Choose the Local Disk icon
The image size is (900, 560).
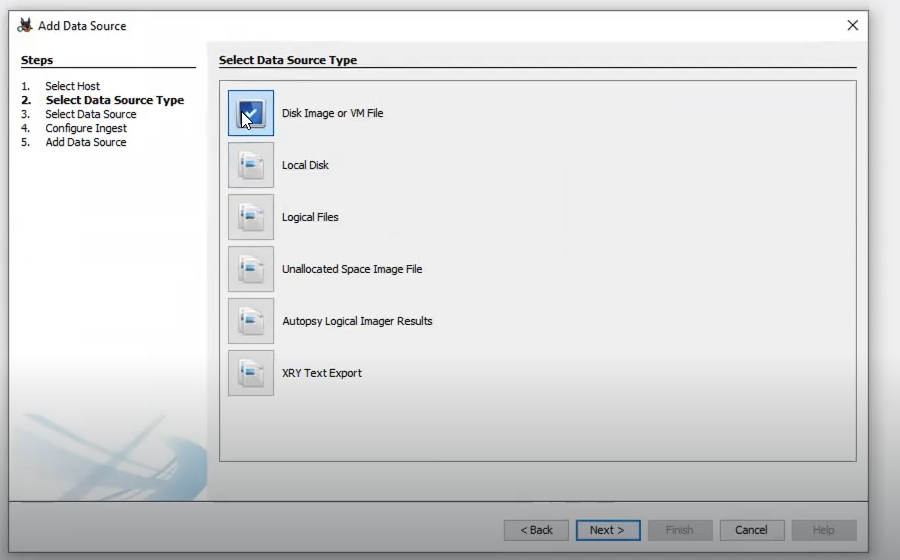pyautogui.click(x=251, y=165)
